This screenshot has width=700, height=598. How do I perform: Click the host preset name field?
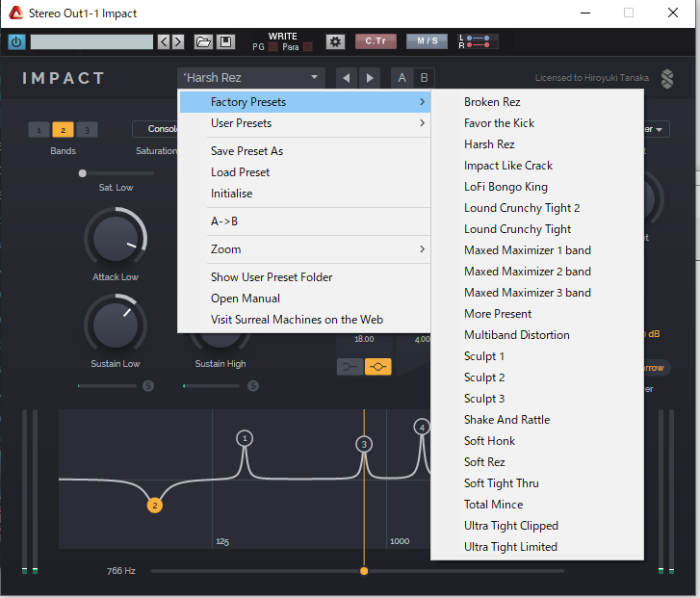91,42
